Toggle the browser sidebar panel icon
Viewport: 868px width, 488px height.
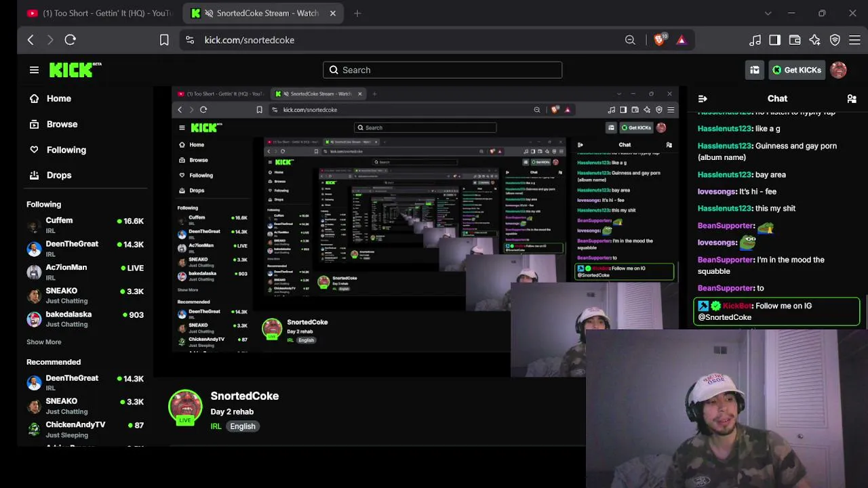click(x=774, y=40)
